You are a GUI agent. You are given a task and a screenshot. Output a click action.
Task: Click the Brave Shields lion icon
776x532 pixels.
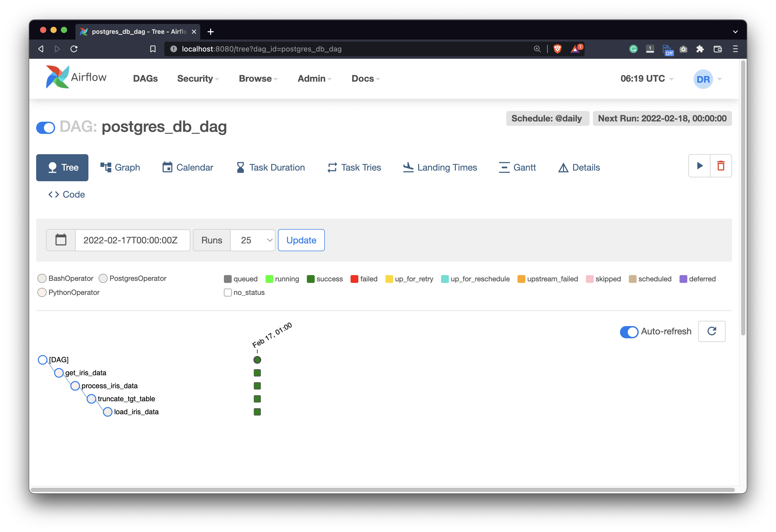point(557,49)
